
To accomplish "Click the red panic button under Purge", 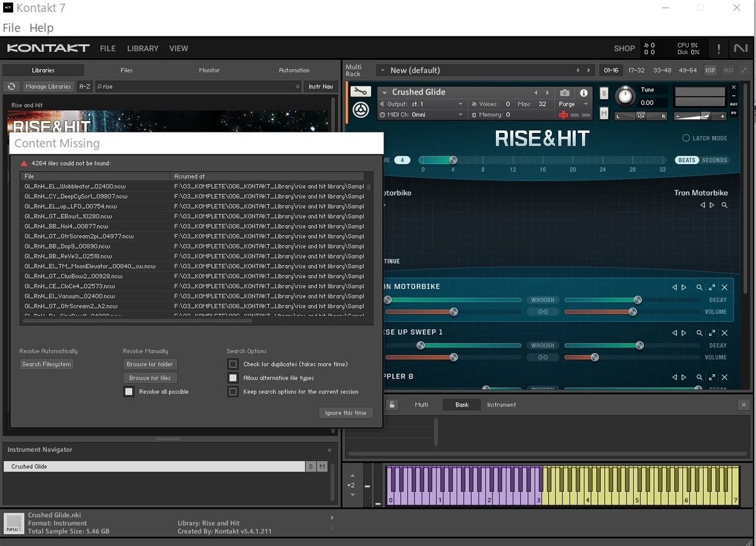I will [x=564, y=115].
